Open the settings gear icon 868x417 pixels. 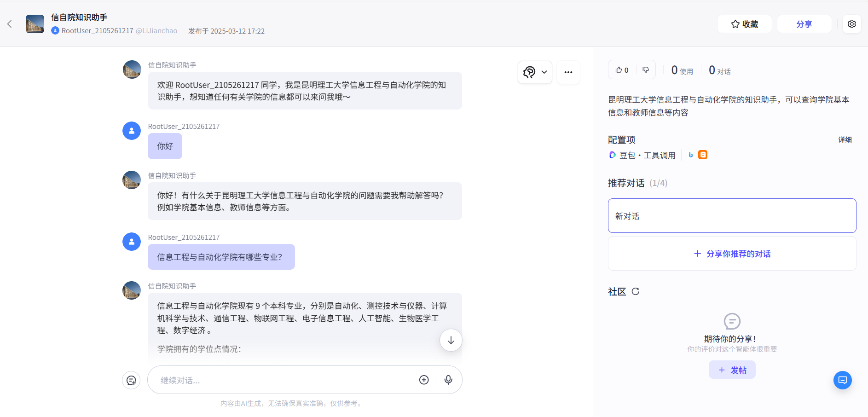coord(851,24)
